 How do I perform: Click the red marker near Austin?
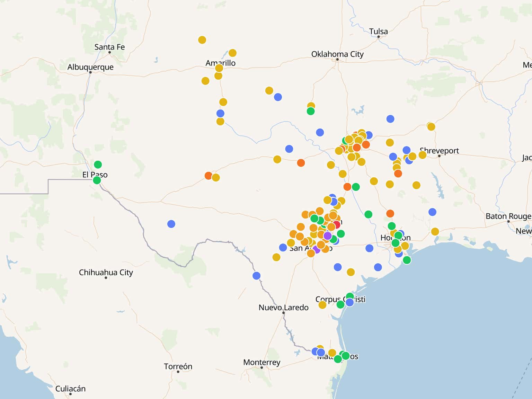point(336,225)
